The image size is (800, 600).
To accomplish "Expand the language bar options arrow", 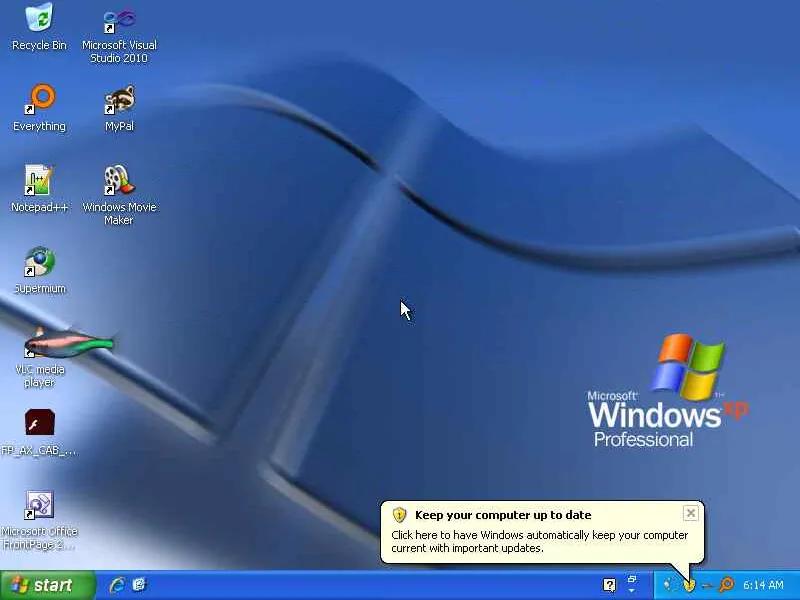I will pyautogui.click(x=632, y=591).
